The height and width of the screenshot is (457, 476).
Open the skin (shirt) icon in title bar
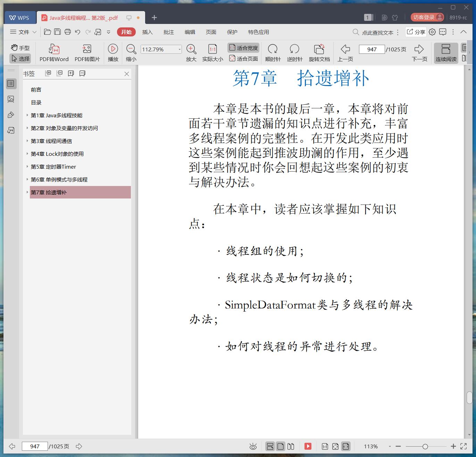(x=395, y=17)
